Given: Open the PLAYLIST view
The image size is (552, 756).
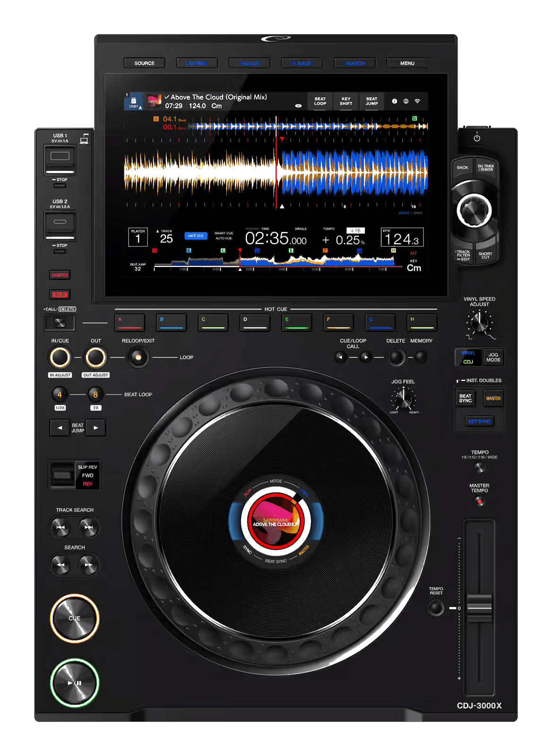Looking at the screenshot, I should point(302,63).
